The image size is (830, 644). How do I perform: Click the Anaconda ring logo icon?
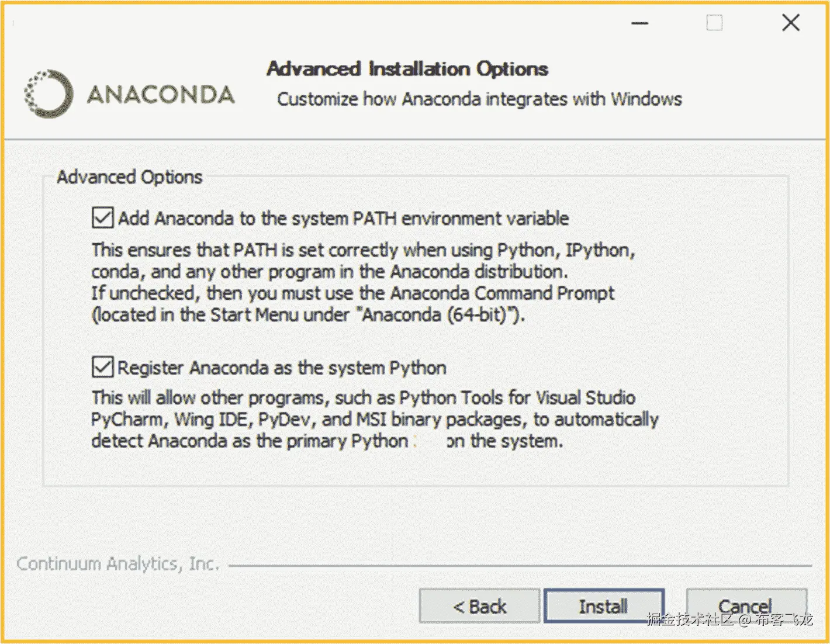pos(49,94)
